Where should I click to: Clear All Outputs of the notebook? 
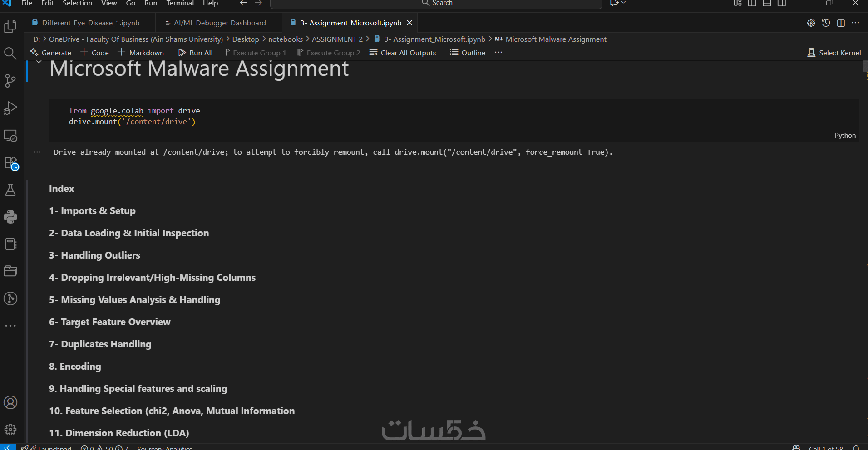403,53
